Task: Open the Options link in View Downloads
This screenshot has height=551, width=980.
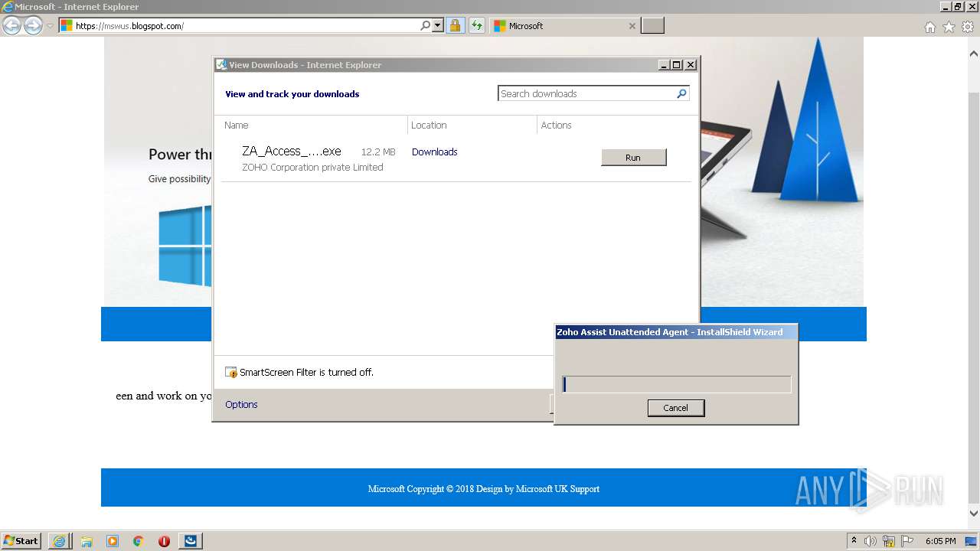Action: coord(241,405)
